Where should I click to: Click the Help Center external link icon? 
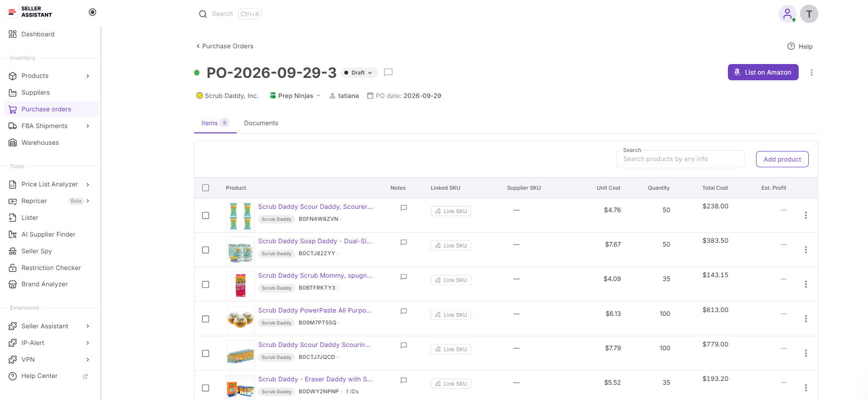86,377
